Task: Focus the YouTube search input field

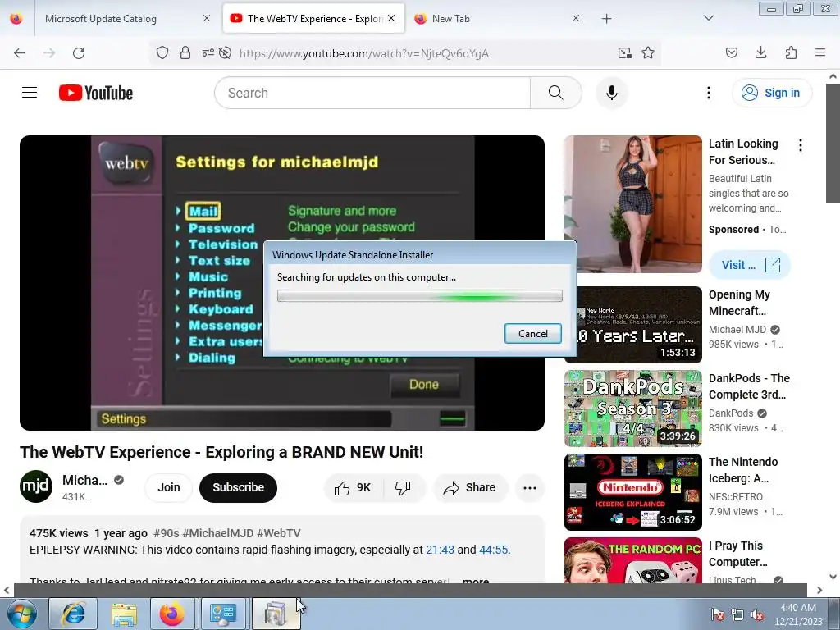Action: click(372, 93)
